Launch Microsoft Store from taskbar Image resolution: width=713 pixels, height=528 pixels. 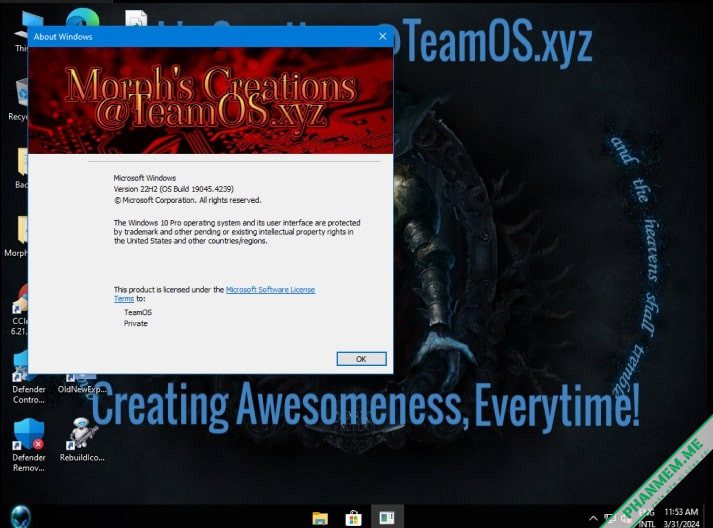tap(353, 518)
